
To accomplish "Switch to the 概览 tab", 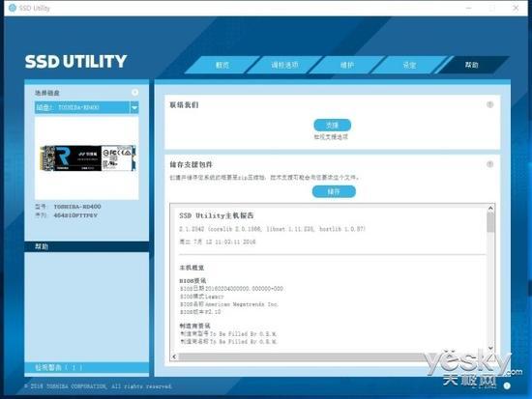I will [x=222, y=65].
